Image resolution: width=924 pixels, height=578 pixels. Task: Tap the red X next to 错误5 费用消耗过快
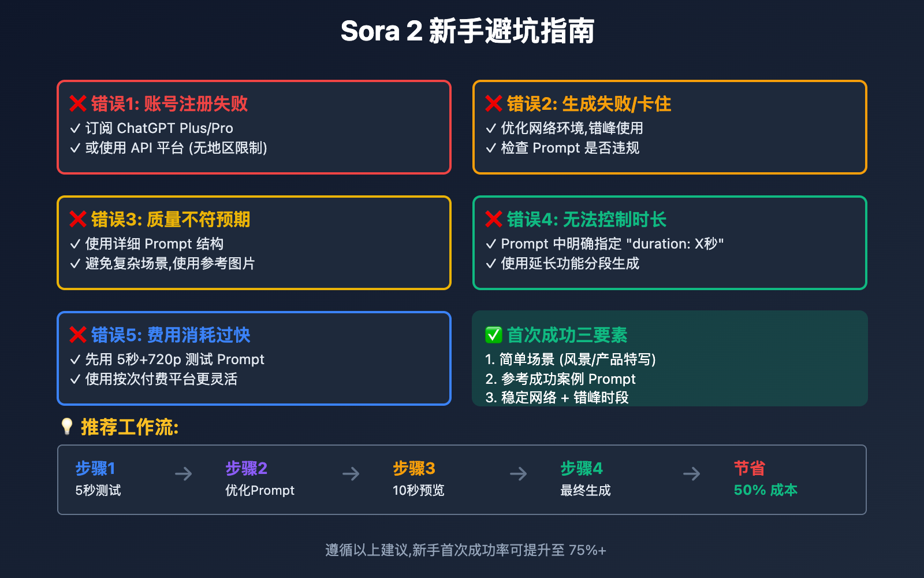(78, 335)
